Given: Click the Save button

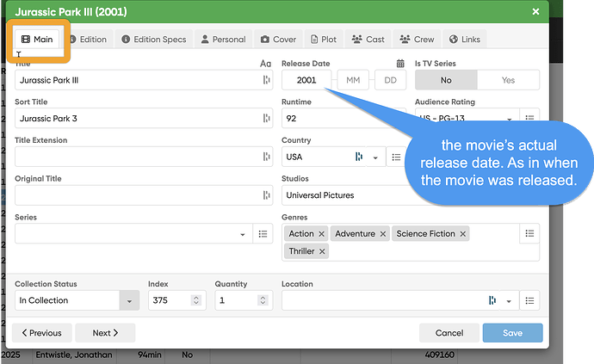Looking at the screenshot, I should 512,333.
